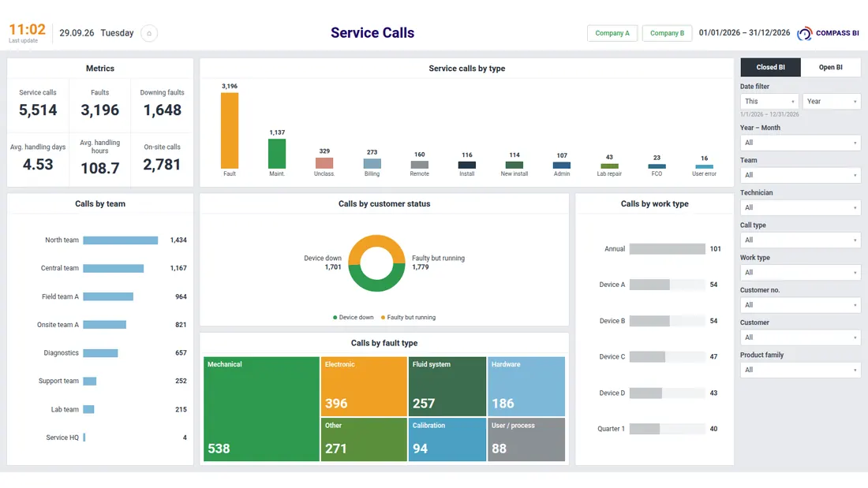The image size is (868, 488).
Task: Click the Hardware treemap tile
Action: coord(526,386)
